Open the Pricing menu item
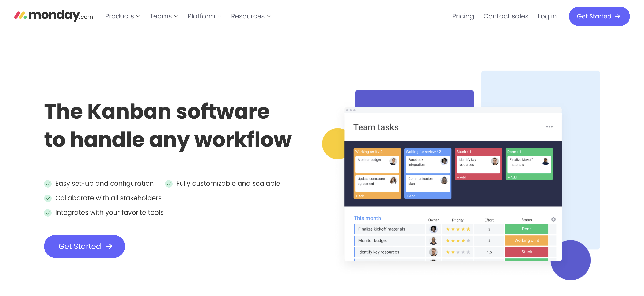The image size is (644, 296). (463, 16)
